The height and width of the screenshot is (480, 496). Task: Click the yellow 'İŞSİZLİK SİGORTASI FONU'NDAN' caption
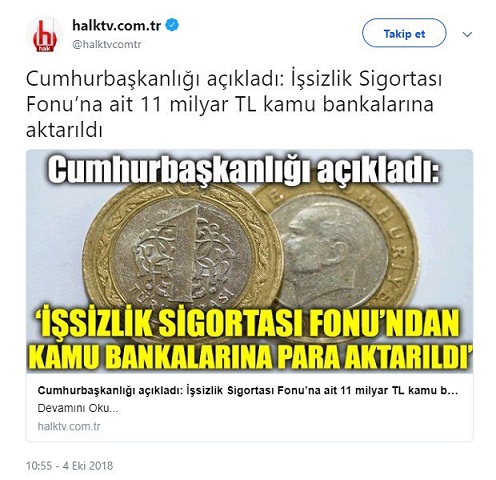(x=249, y=323)
